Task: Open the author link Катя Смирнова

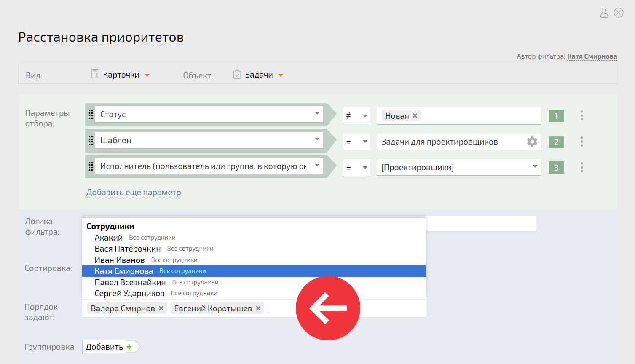Action: pyautogui.click(x=592, y=56)
